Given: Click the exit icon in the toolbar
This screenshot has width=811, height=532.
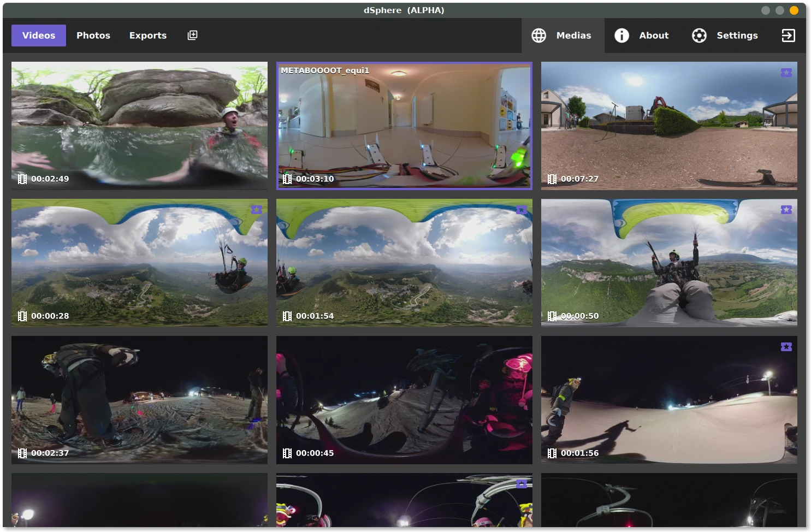Looking at the screenshot, I should 788,36.
